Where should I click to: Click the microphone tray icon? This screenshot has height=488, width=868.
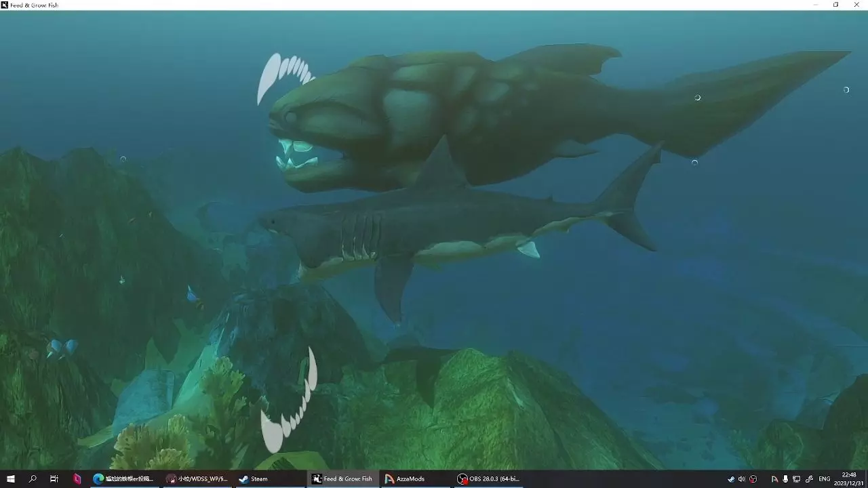click(785, 479)
